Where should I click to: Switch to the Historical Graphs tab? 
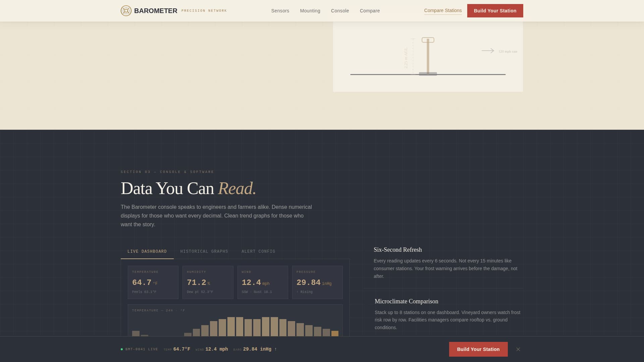(204, 251)
